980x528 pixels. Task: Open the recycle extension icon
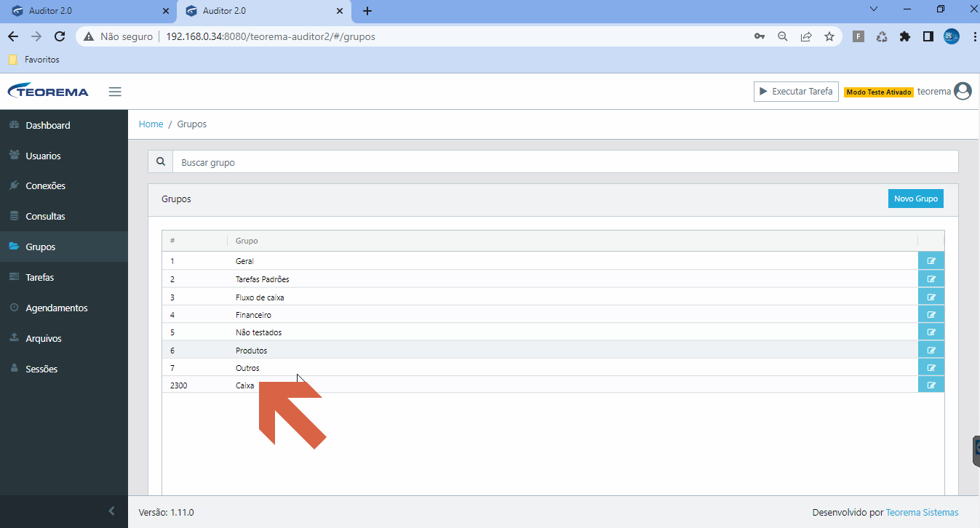pyautogui.click(x=882, y=36)
